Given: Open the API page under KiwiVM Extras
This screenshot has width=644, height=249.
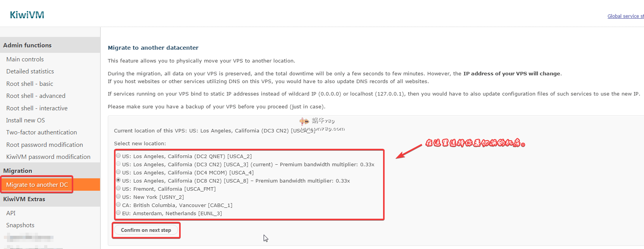Looking at the screenshot, I should [x=11, y=213].
